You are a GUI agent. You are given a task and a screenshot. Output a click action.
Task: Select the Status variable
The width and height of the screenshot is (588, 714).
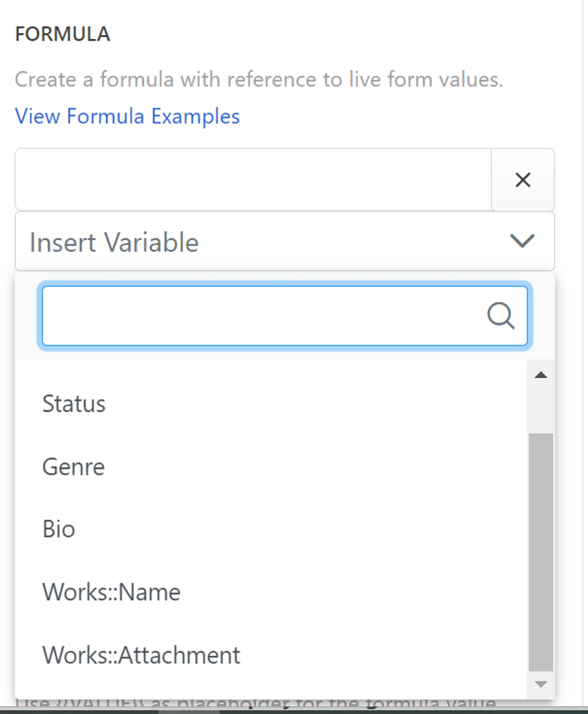pos(74,404)
